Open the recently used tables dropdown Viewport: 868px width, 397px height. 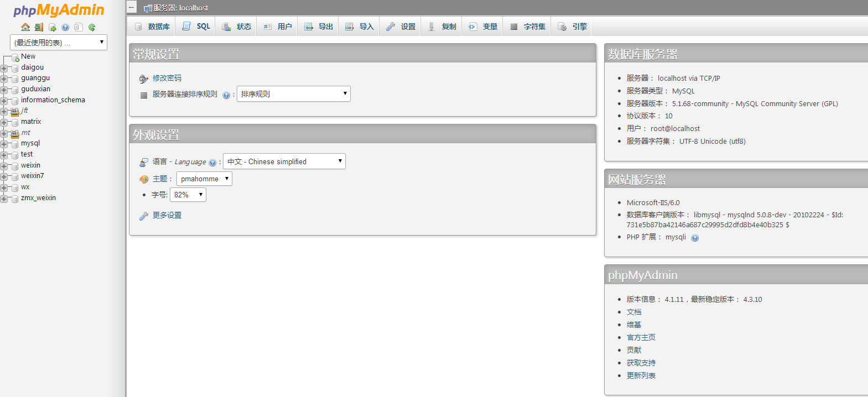(59, 43)
